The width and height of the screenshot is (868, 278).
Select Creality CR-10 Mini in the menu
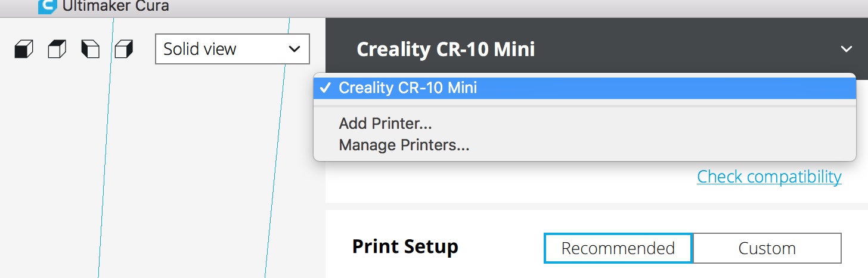point(408,88)
